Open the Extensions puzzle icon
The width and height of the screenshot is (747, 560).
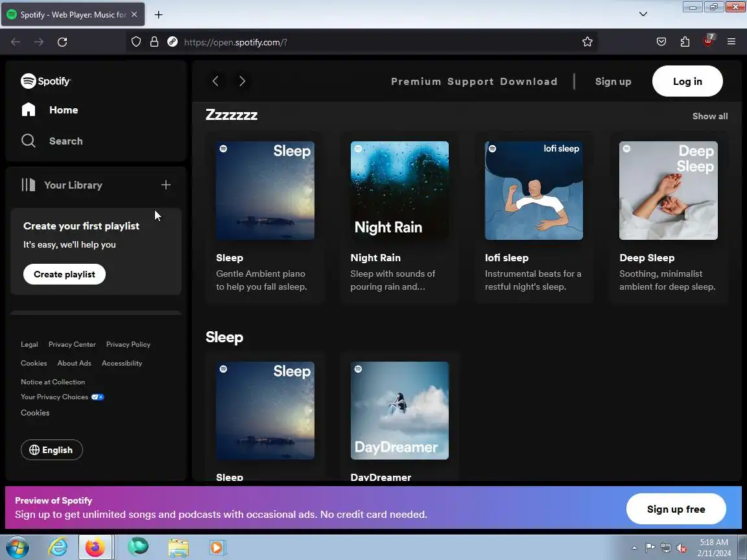pyautogui.click(x=685, y=42)
